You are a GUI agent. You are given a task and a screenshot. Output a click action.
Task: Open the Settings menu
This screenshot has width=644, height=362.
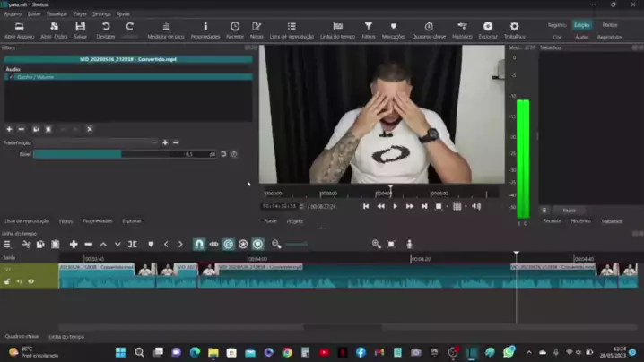pos(101,14)
